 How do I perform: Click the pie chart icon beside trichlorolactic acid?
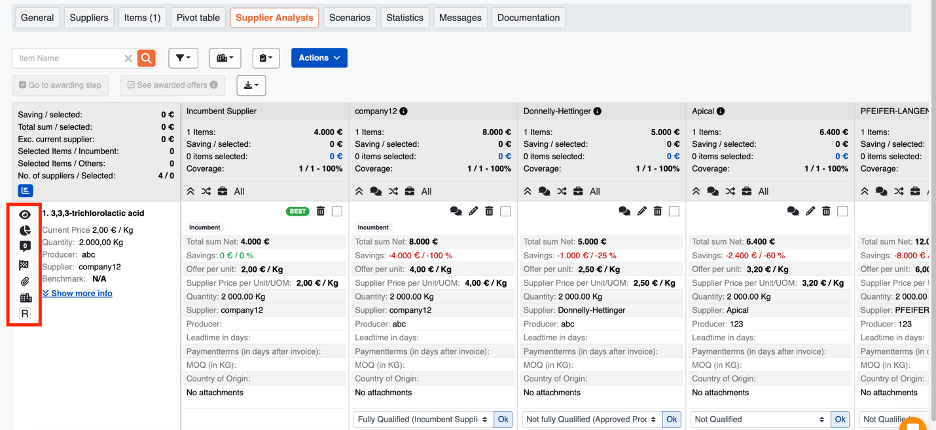pos(25,230)
